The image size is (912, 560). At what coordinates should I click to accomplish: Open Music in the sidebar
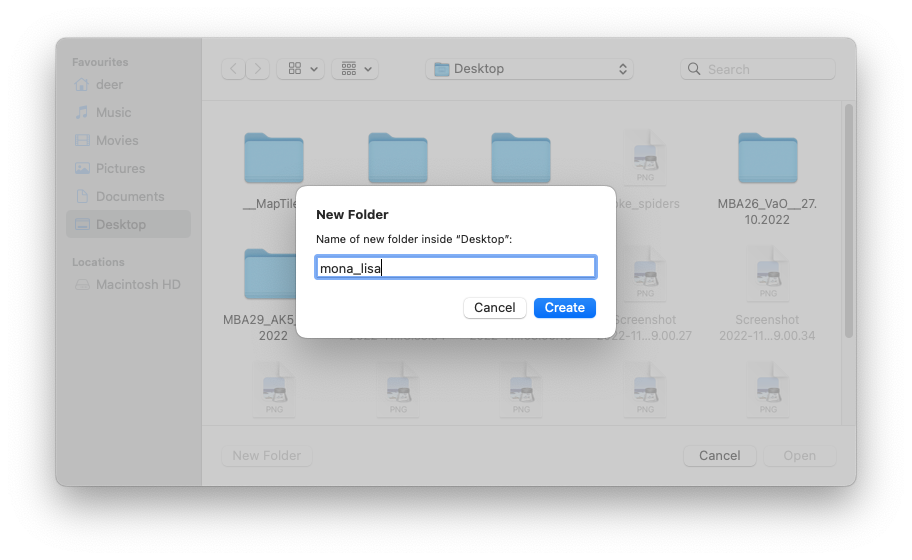click(113, 113)
